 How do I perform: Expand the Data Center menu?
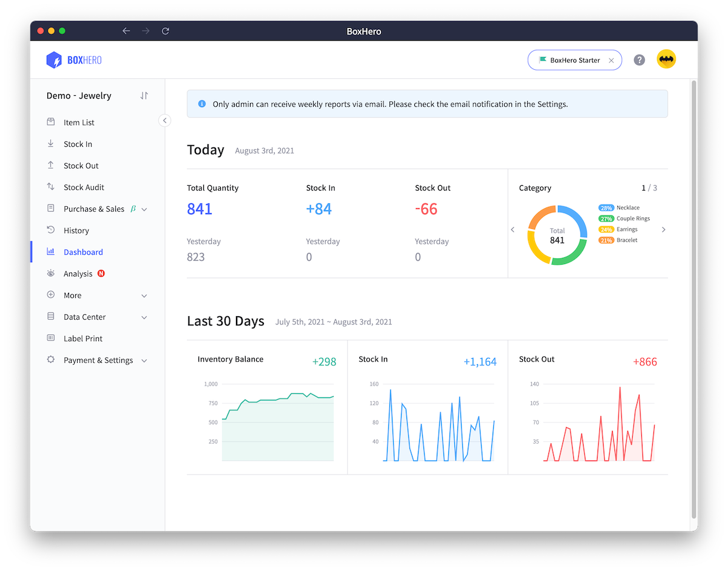(144, 317)
